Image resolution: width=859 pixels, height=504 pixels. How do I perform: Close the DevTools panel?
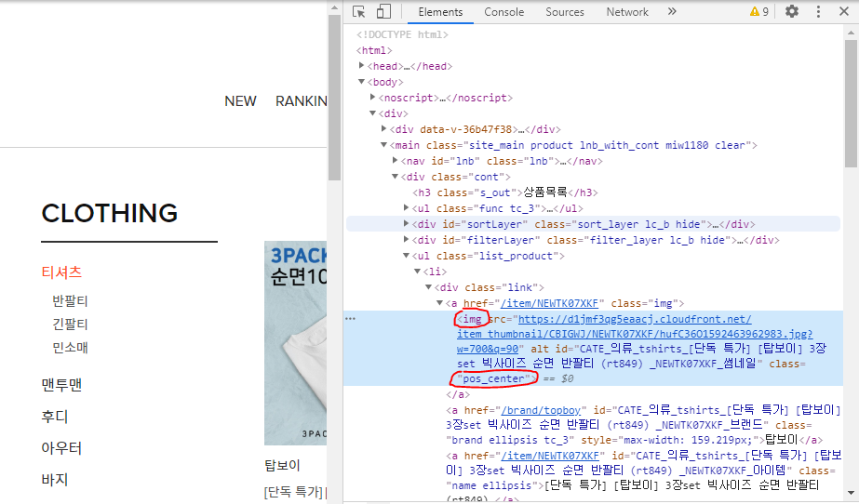pyautogui.click(x=844, y=11)
